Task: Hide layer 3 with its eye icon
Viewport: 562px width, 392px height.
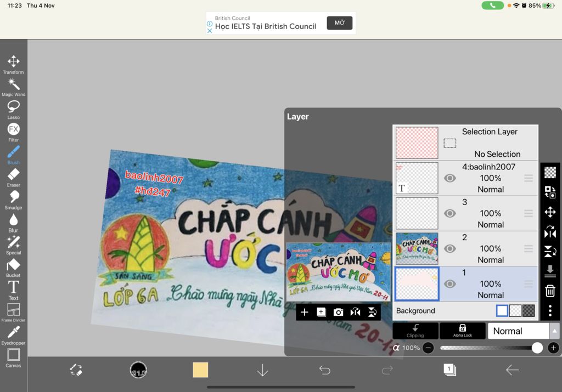Action: pos(450,213)
